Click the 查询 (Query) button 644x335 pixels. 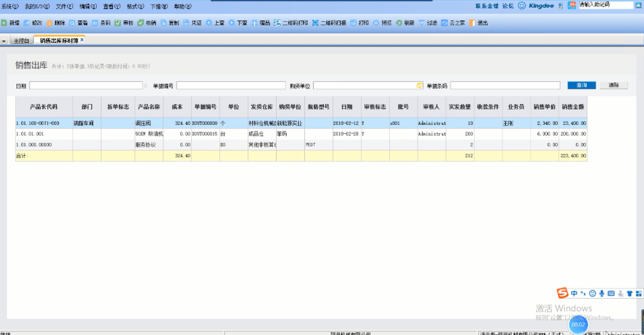pyautogui.click(x=581, y=85)
